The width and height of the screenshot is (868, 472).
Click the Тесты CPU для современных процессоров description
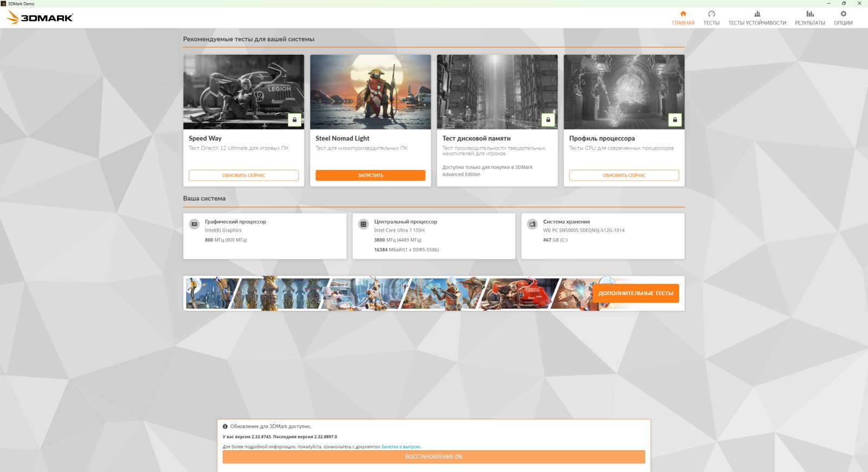(621, 148)
